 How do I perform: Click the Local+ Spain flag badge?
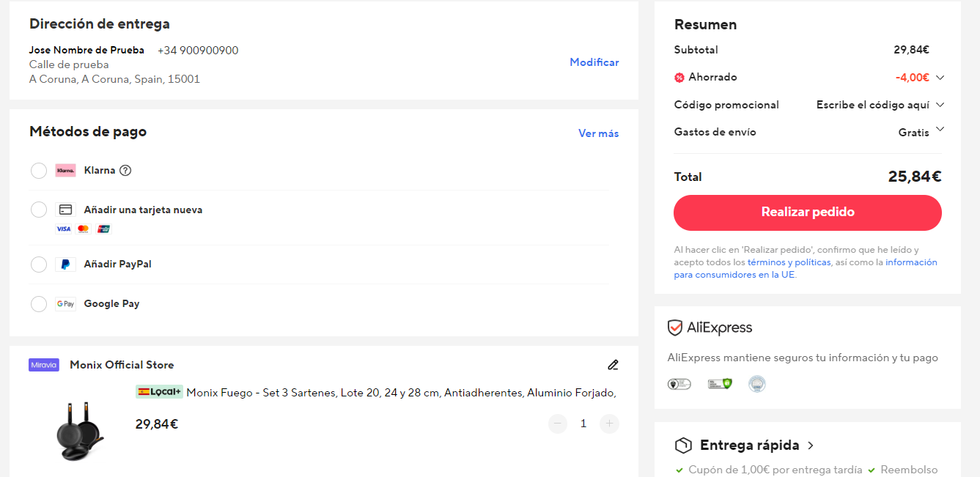[159, 392]
